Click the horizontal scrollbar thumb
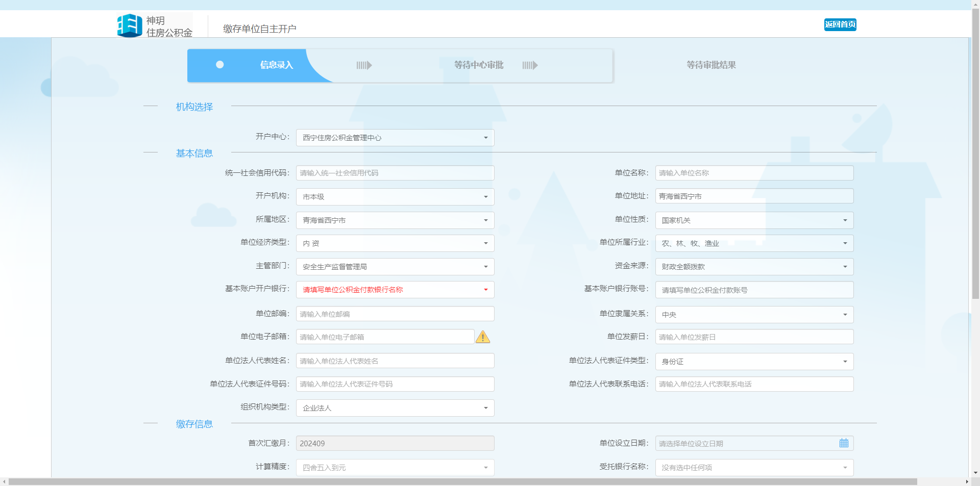980x486 pixels. click(x=462, y=482)
